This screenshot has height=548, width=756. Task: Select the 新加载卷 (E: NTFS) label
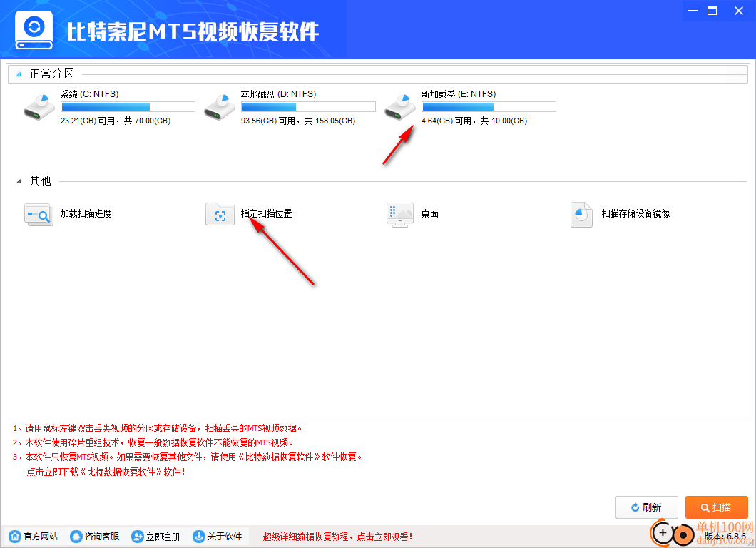tap(458, 94)
